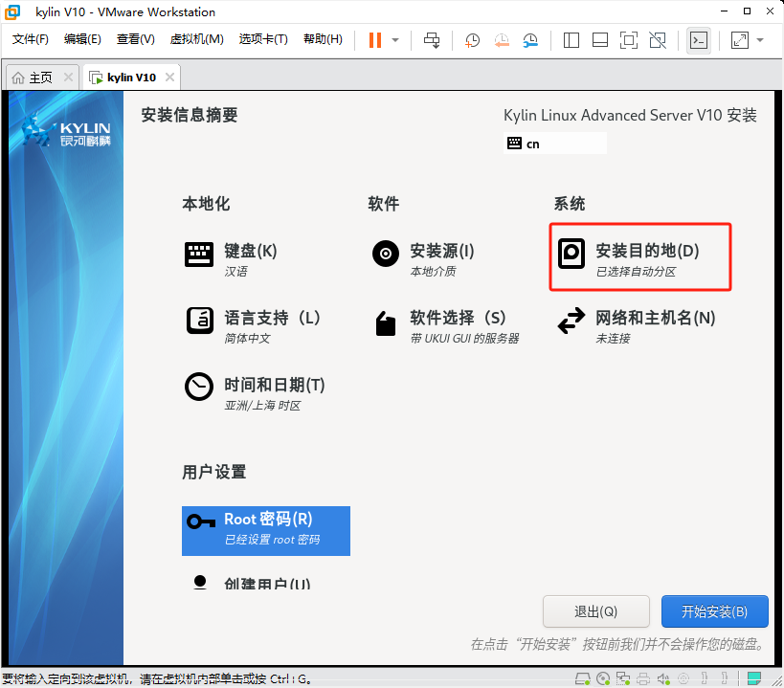Screen dimensions: 784x688
Task: Revert to the previous snapshot icon
Action: 502,40
